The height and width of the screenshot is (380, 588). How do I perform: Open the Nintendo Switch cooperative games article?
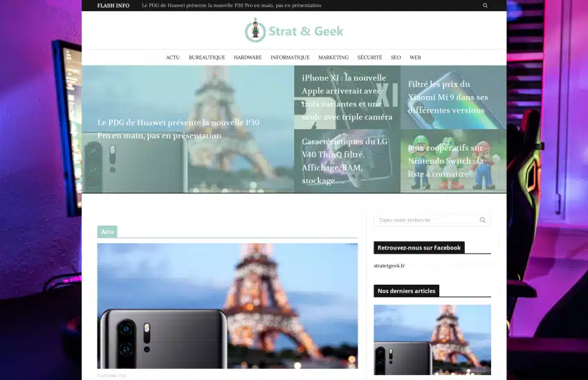pos(445,161)
